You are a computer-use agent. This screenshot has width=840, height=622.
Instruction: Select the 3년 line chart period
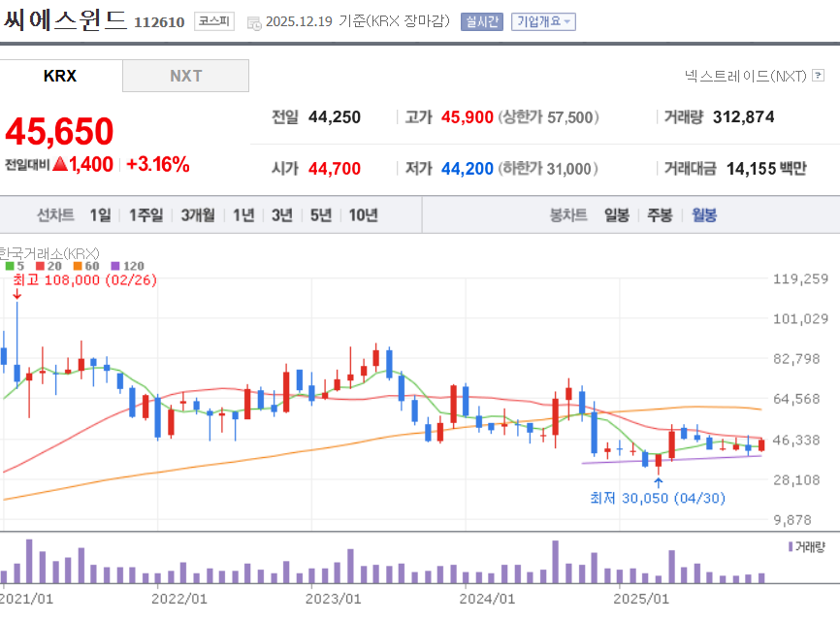click(x=282, y=214)
